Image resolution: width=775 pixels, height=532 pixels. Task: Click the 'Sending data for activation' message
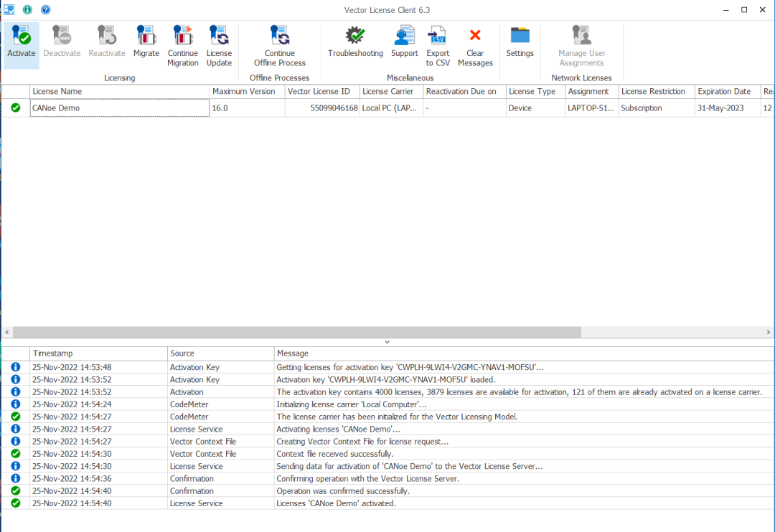[x=410, y=466]
